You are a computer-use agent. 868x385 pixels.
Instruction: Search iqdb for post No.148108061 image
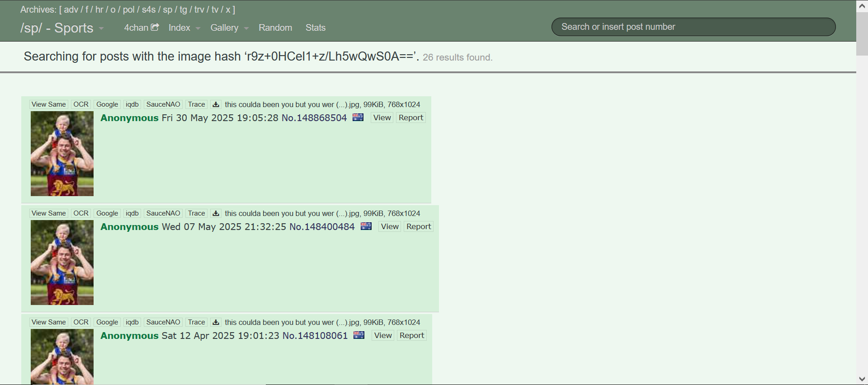(x=132, y=322)
